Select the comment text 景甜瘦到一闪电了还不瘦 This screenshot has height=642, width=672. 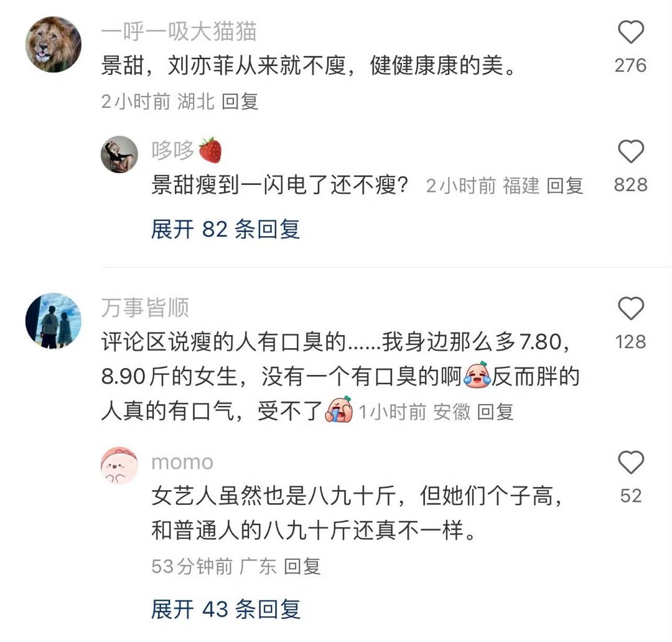click(x=279, y=186)
